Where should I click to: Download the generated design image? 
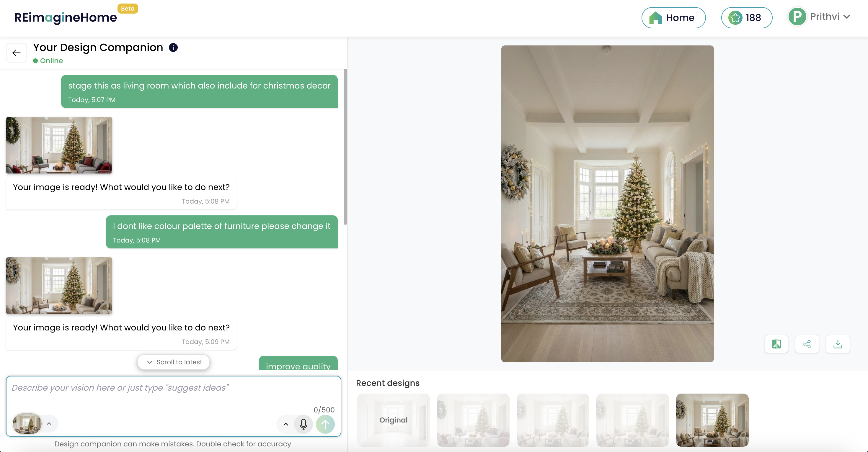(838, 344)
